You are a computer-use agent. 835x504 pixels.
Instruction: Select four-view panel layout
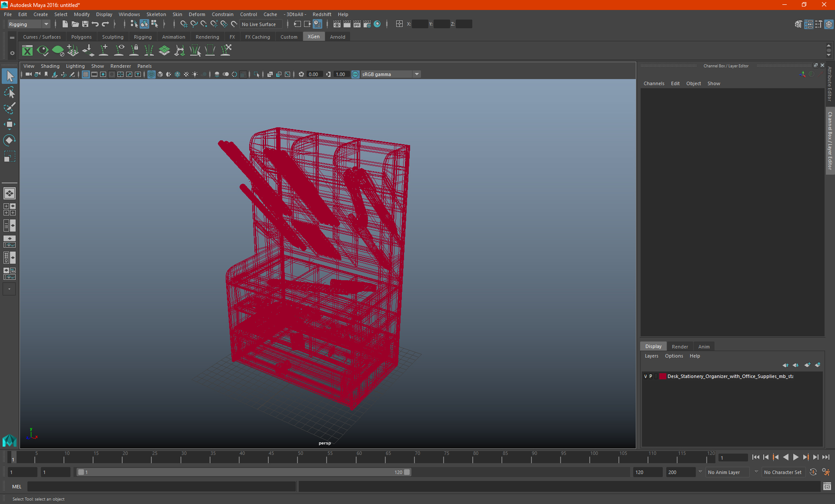click(10, 209)
